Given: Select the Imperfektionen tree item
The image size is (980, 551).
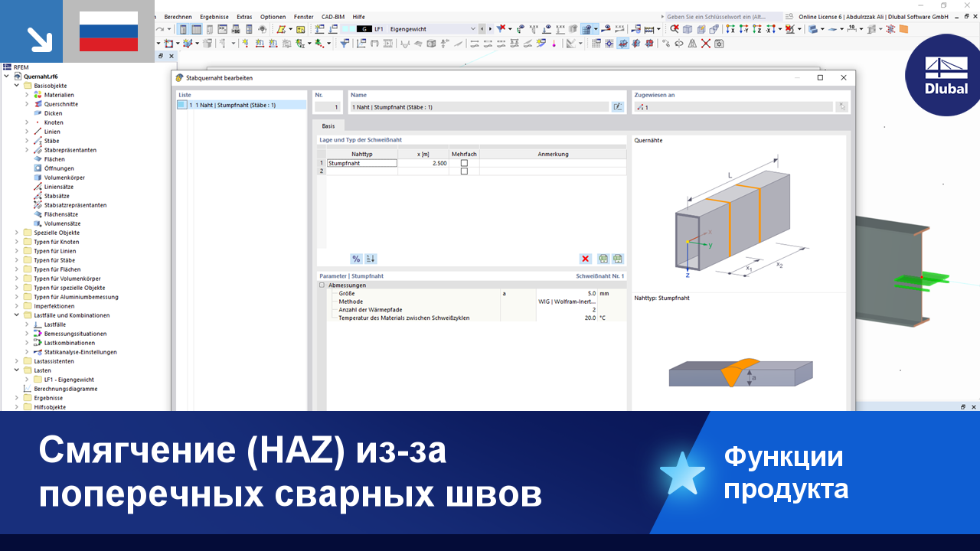Looking at the screenshot, I should point(54,306).
